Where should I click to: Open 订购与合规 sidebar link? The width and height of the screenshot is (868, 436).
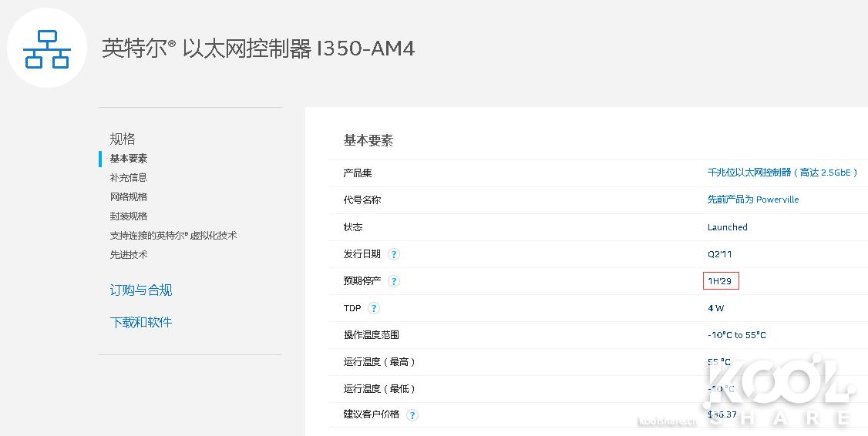[x=140, y=290]
